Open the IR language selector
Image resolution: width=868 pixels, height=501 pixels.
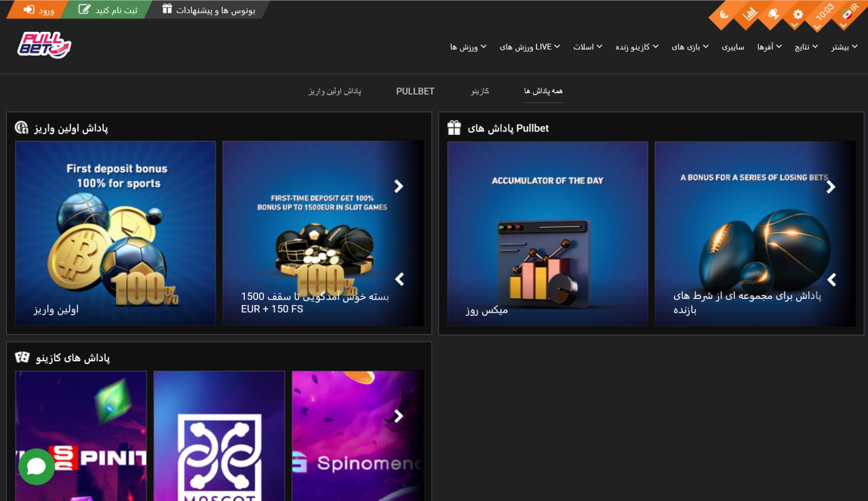coord(848,14)
